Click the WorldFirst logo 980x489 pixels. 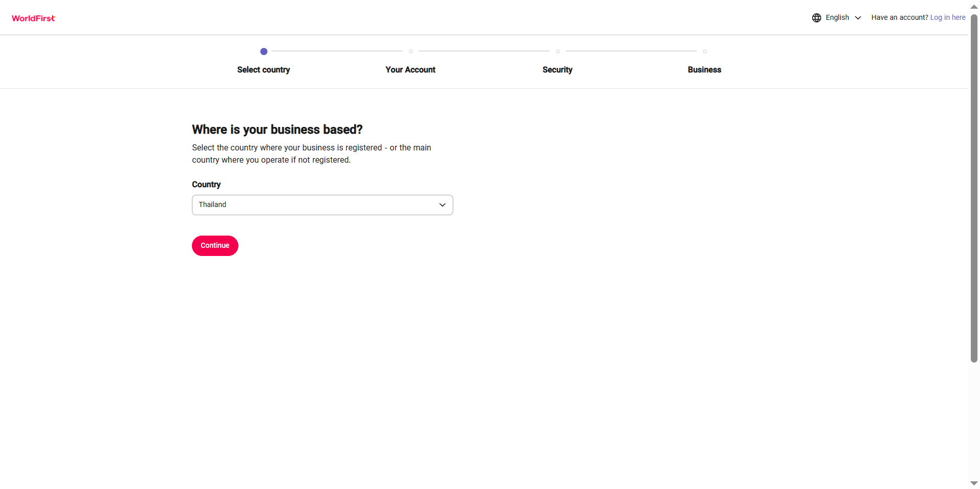tap(34, 18)
